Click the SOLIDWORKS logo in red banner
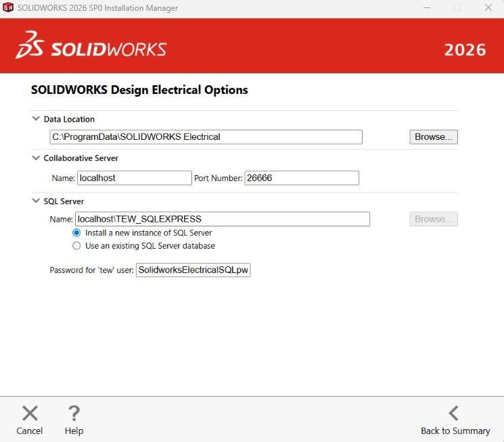This screenshot has width=504, height=442. pos(91,45)
